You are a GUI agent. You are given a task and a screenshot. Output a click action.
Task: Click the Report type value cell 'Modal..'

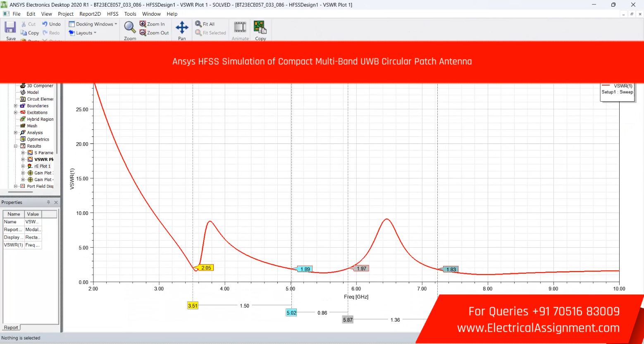point(33,229)
